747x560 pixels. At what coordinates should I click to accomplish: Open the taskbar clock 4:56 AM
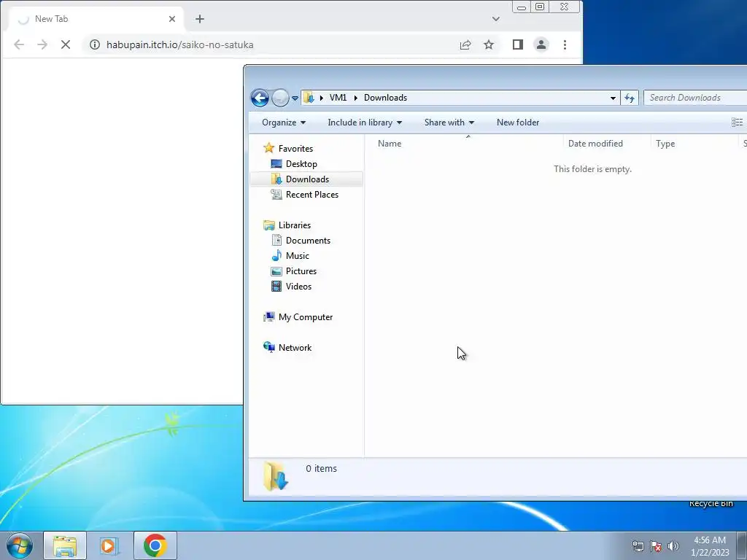(x=710, y=546)
